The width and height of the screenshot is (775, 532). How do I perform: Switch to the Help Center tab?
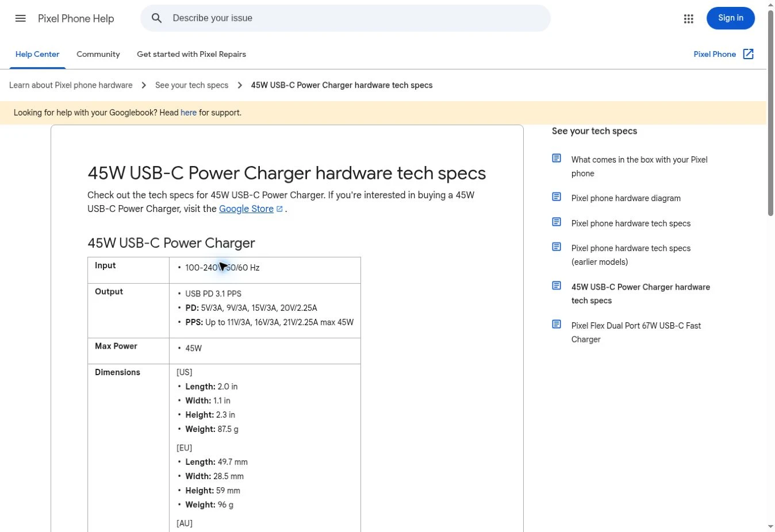(37, 54)
